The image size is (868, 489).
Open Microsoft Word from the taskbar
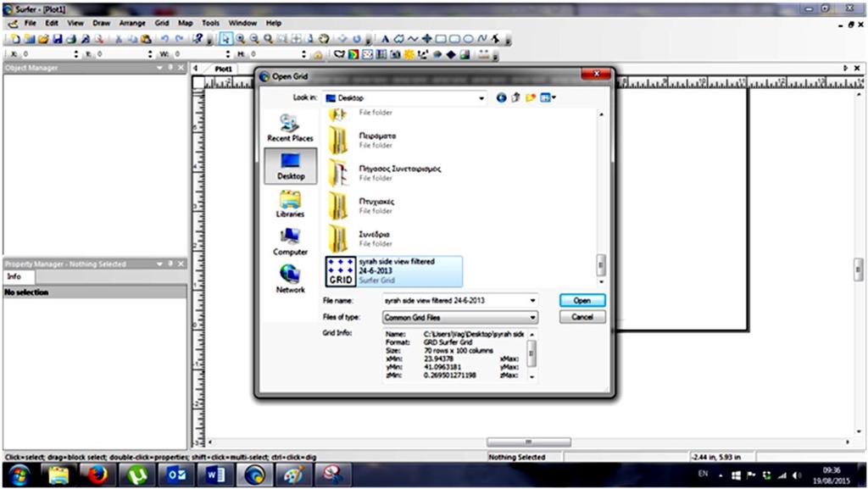coord(215,475)
